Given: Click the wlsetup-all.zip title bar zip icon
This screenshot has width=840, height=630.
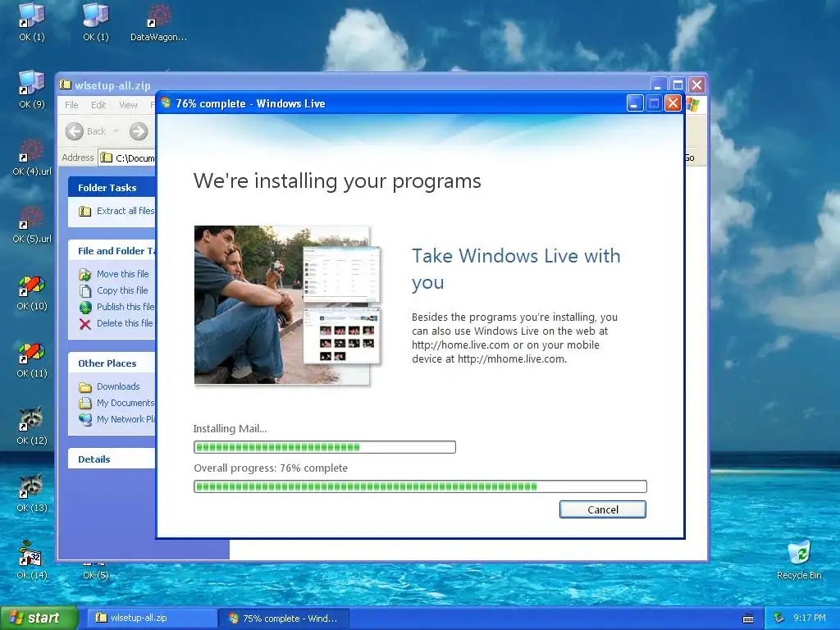Looking at the screenshot, I should pyautogui.click(x=66, y=84).
